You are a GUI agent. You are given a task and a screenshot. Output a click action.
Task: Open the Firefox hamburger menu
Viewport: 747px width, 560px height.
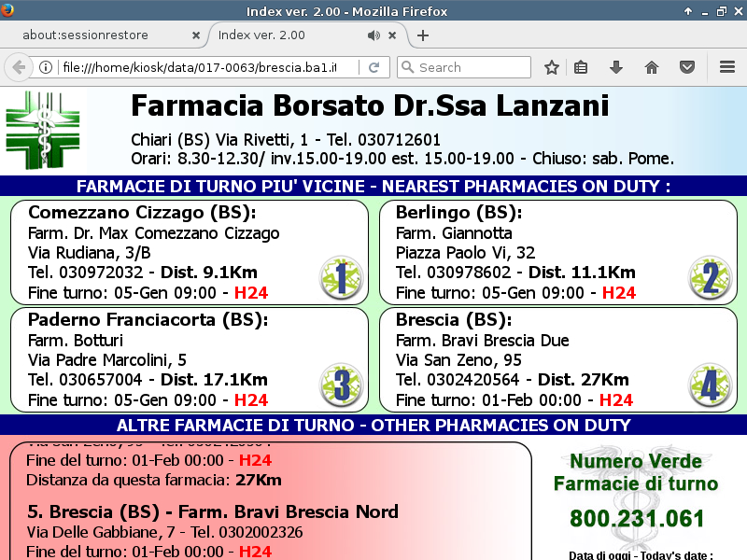point(727,67)
